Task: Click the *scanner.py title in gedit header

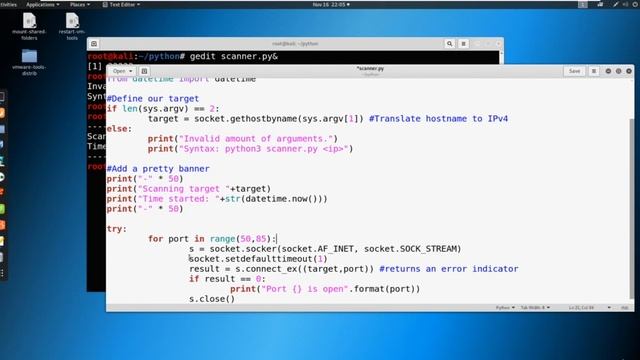Action: pyautogui.click(x=370, y=69)
